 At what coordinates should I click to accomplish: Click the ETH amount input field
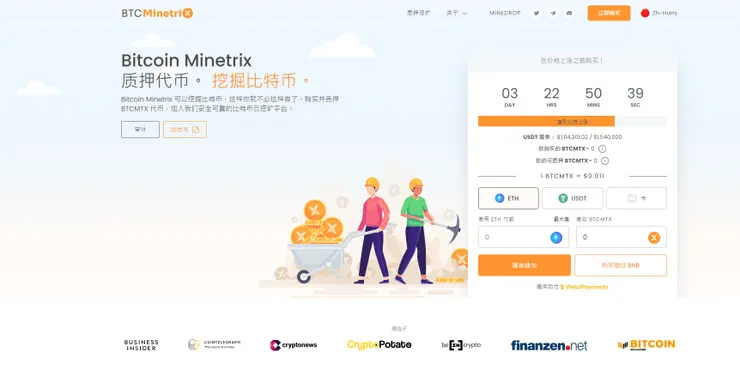(x=523, y=237)
